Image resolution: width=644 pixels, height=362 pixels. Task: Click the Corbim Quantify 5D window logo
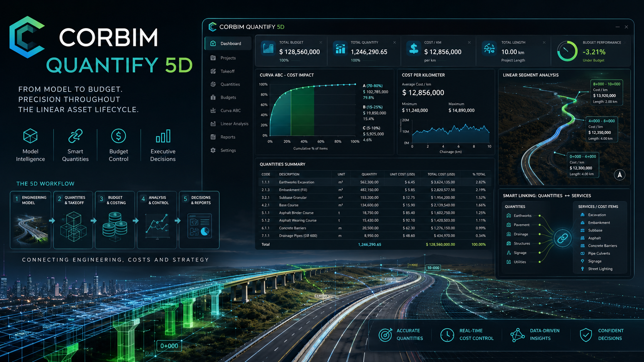212,27
